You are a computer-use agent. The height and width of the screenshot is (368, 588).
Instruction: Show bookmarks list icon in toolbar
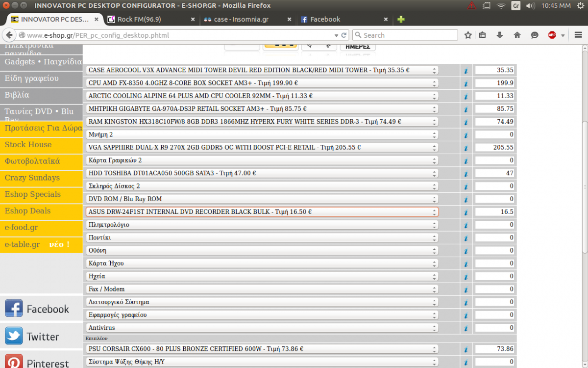[483, 35]
